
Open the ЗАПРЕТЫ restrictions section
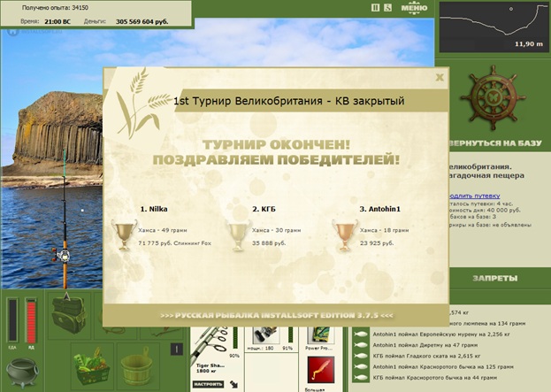(x=494, y=279)
